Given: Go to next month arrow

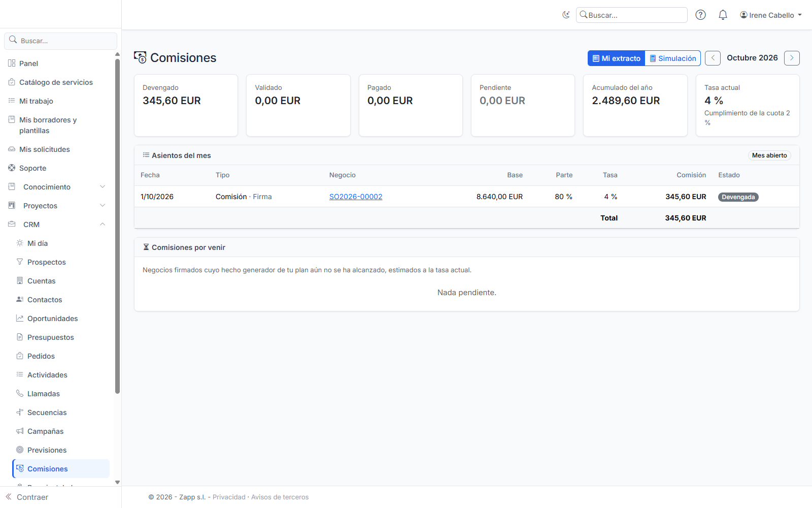Looking at the screenshot, I should (x=792, y=58).
